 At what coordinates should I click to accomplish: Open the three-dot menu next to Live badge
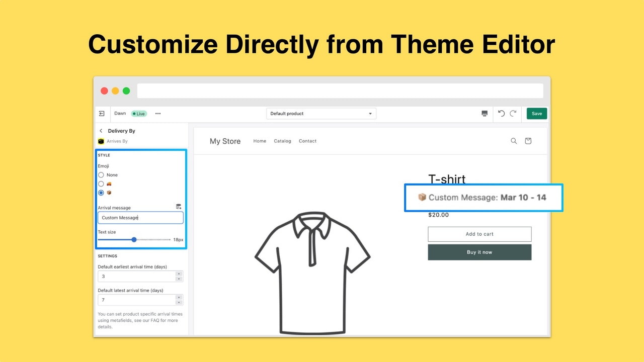tap(157, 114)
